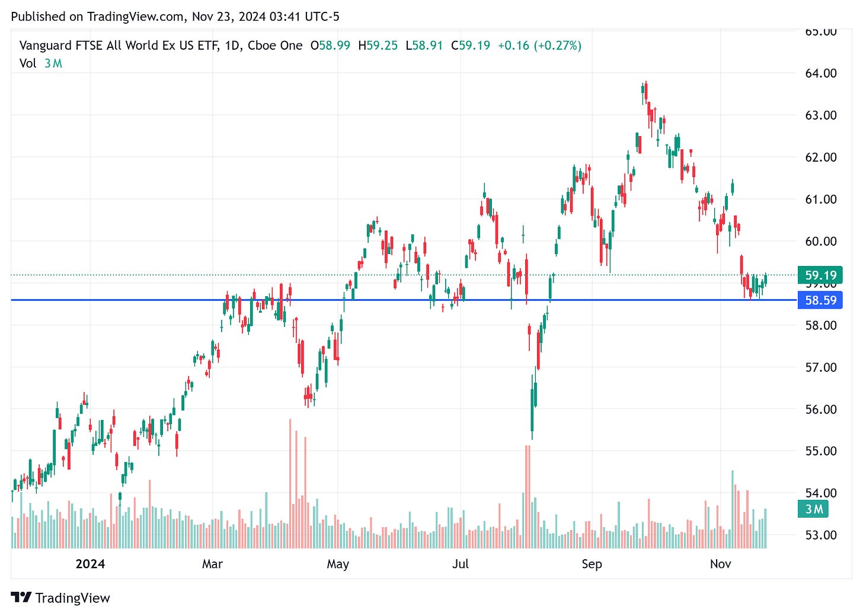Screen dimensions: 863x616
Task: Click the low value L58.91
Action: [x=424, y=46]
